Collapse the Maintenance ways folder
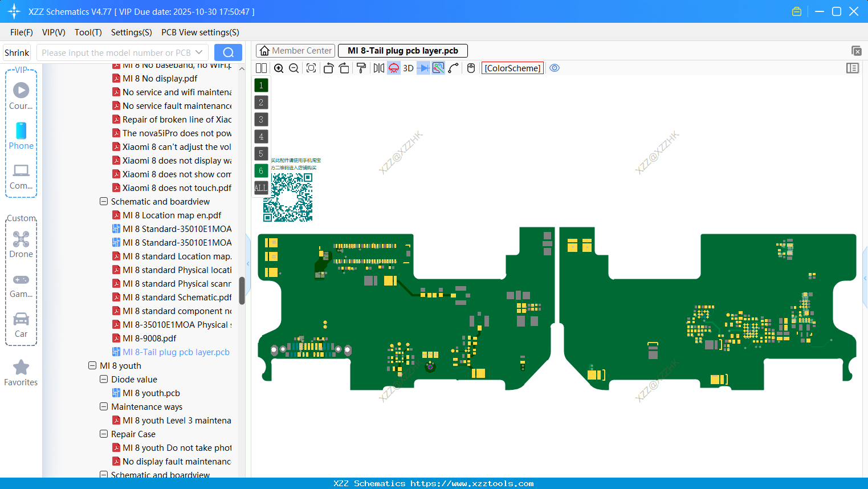This screenshot has width=868, height=489. 104,406
